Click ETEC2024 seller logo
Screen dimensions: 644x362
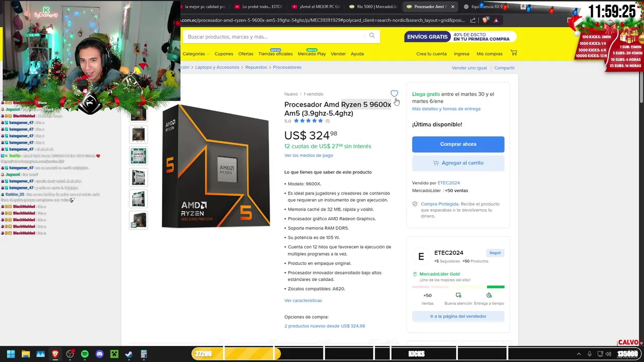[421, 256]
